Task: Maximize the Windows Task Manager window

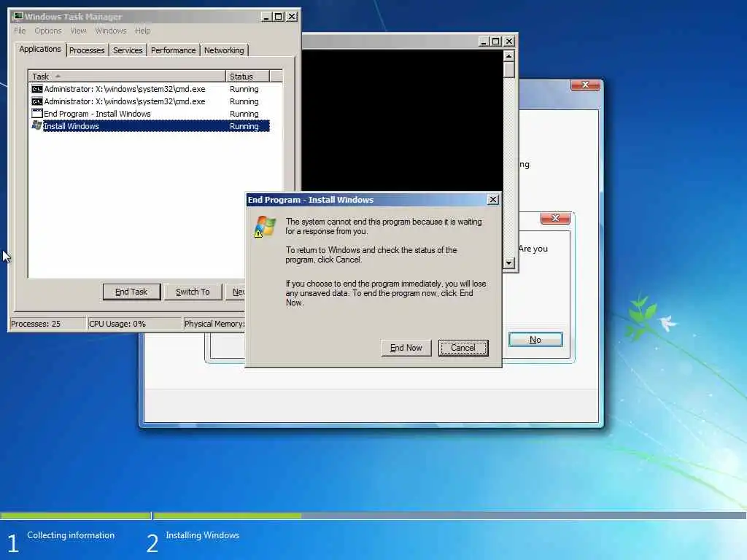Action: (x=279, y=17)
